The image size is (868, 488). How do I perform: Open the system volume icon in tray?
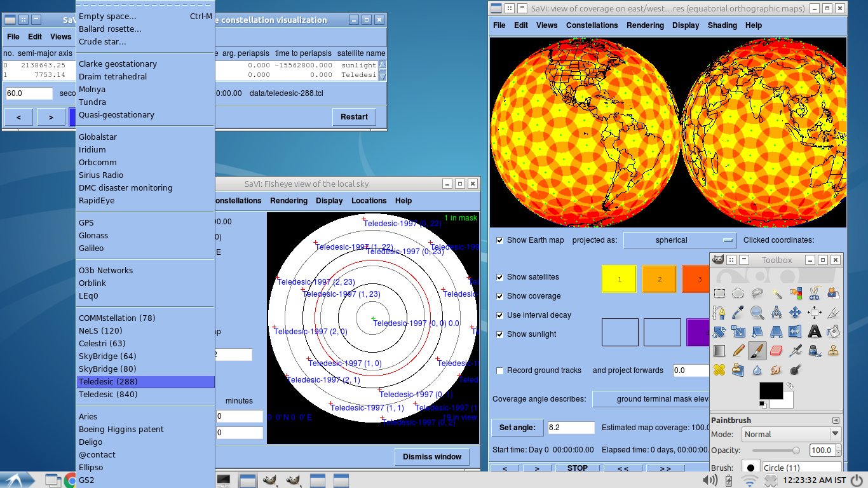click(711, 480)
